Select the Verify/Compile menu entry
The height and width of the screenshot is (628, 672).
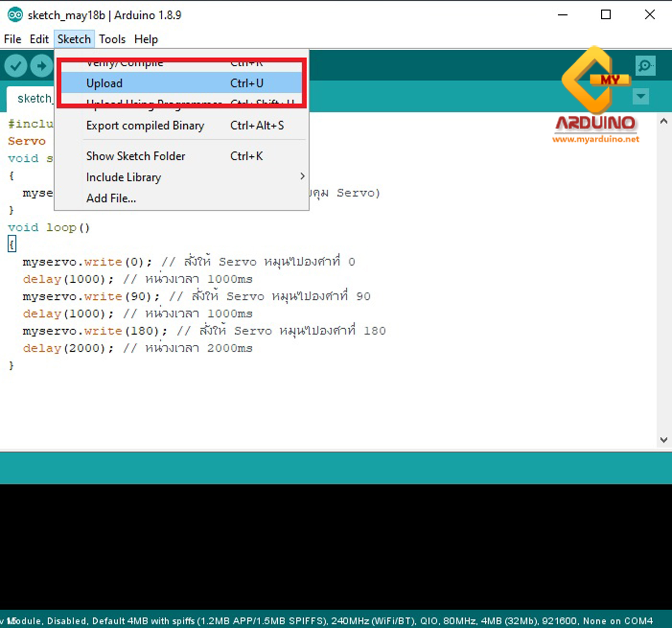point(125,62)
